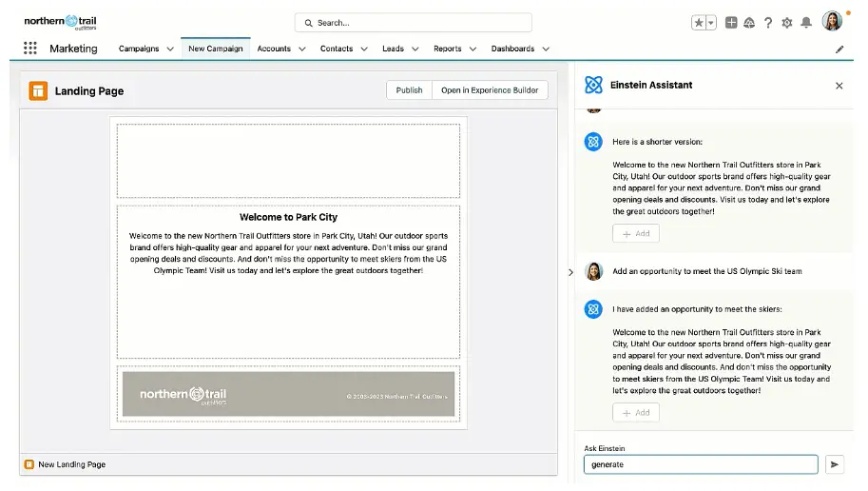Image resolution: width=868 pixels, height=491 pixels.
Task: Click the orange Landing Page icon
Action: (x=38, y=91)
